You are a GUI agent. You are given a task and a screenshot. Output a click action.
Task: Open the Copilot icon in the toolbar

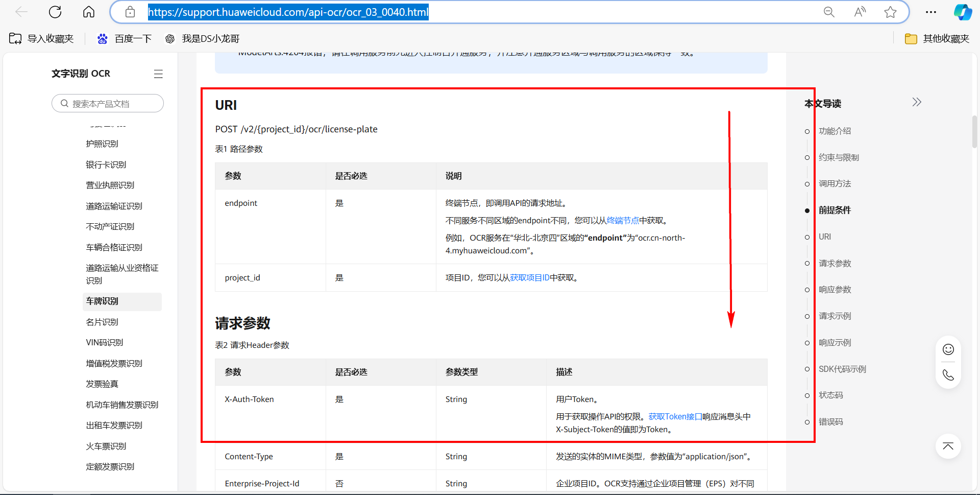pos(963,12)
